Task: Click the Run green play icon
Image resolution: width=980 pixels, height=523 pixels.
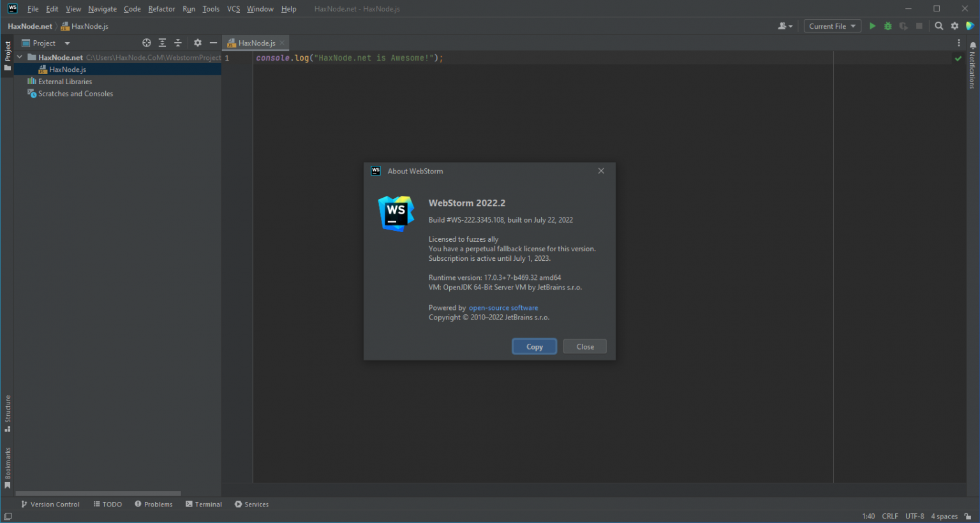Action: (872, 26)
